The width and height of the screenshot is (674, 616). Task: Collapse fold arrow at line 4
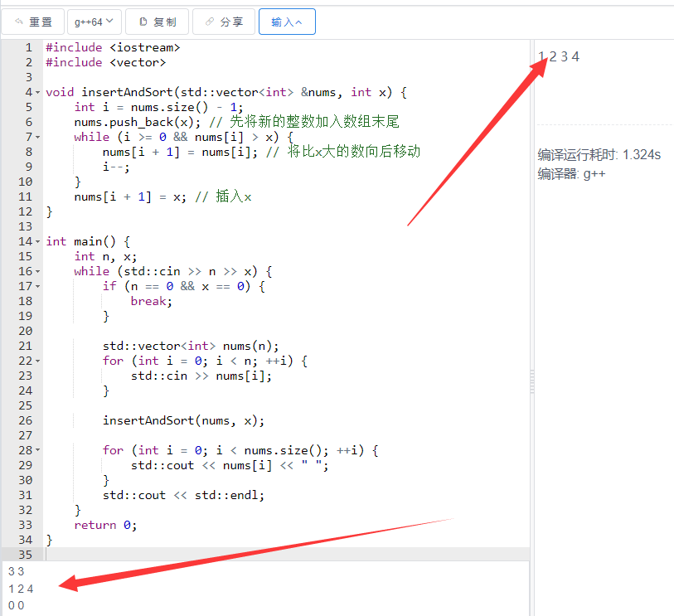[x=38, y=92]
